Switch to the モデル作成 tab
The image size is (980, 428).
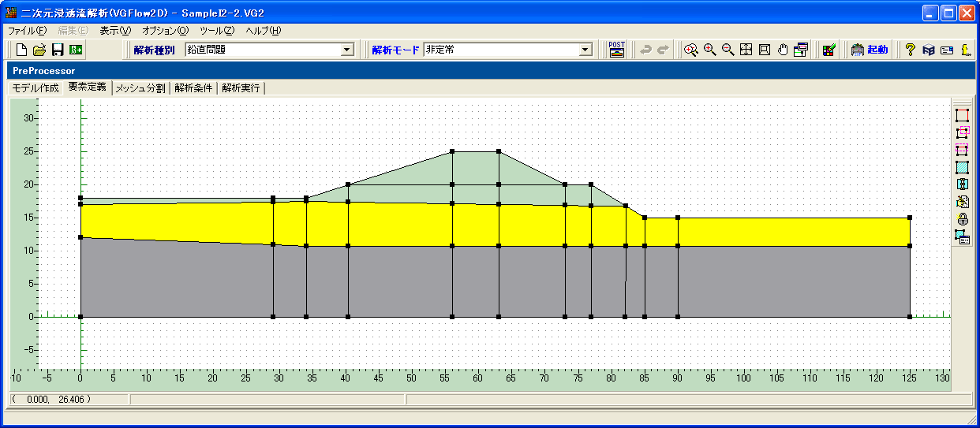point(36,88)
